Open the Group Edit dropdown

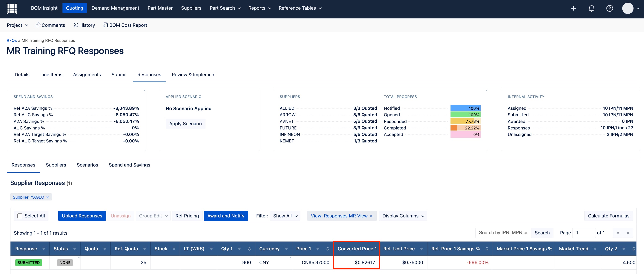tap(153, 216)
